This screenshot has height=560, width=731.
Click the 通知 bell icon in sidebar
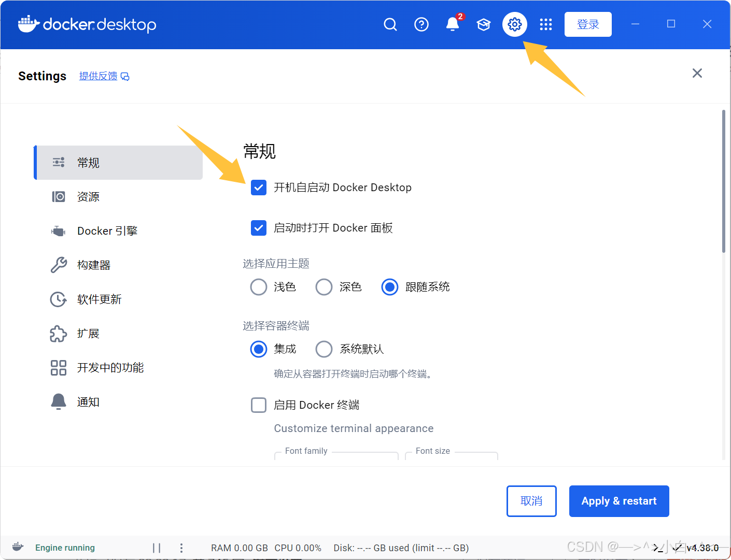tap(59, 401)
